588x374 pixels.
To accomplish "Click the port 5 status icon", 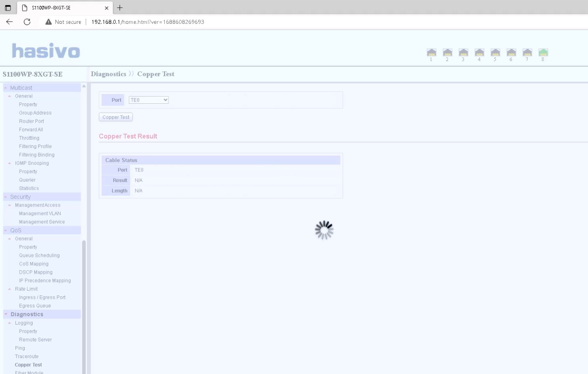I will 495,52.
